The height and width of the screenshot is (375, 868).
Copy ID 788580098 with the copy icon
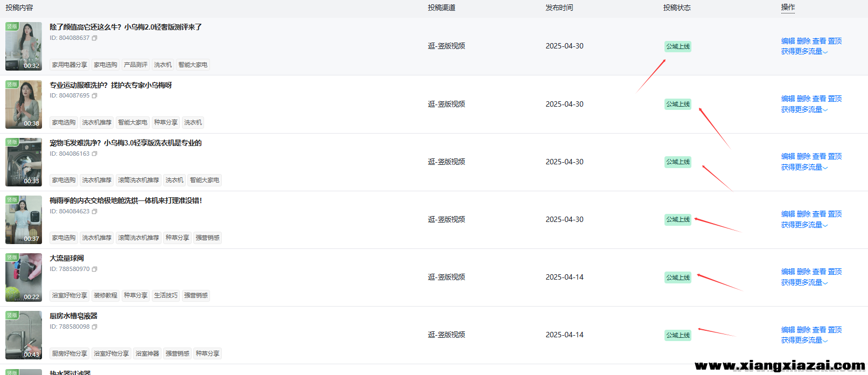coord(95,327)
